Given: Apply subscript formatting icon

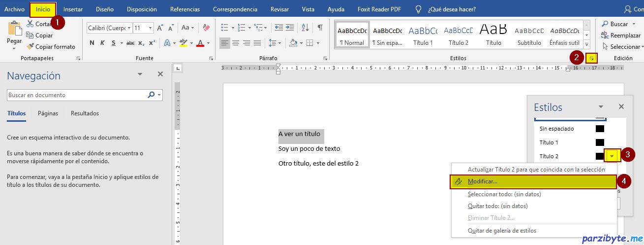Looking at the screenshot, I should pos(142,43).
